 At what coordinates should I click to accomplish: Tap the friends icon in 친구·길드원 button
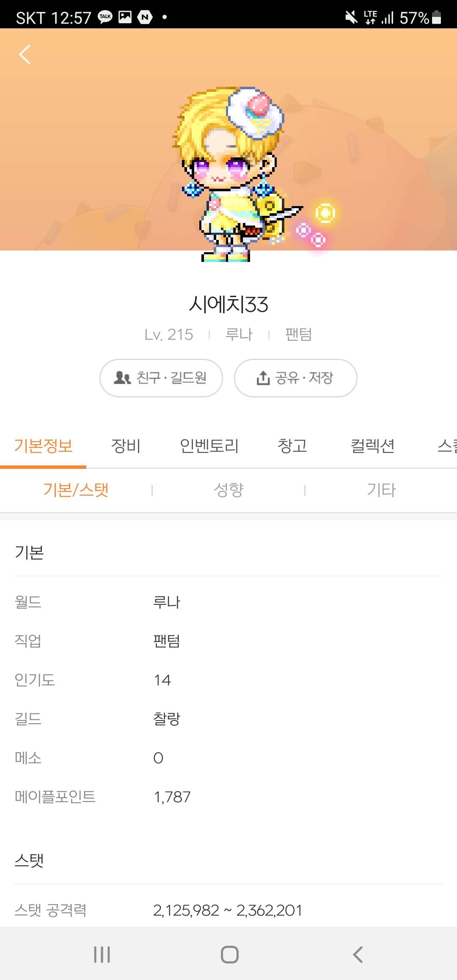pyautogui.click(x=122, y=377)
